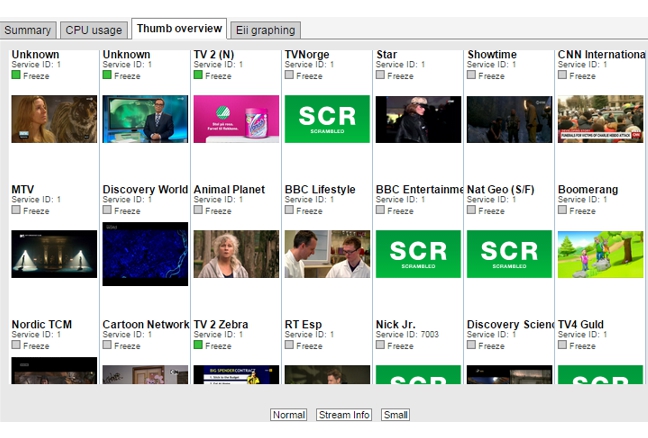Toggle Freeze for MTV
This screenshot has width=648, height=438.
click(16, 209)
